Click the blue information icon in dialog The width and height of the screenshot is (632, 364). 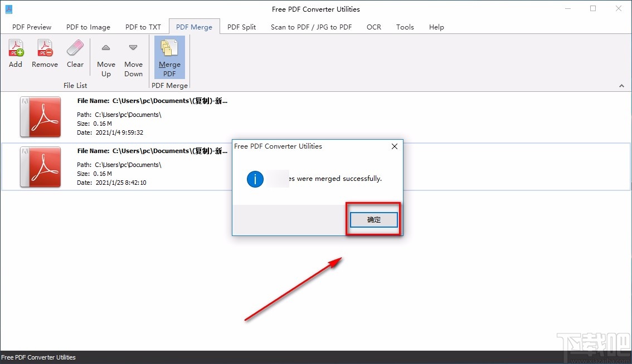click(x=255, y=179)
